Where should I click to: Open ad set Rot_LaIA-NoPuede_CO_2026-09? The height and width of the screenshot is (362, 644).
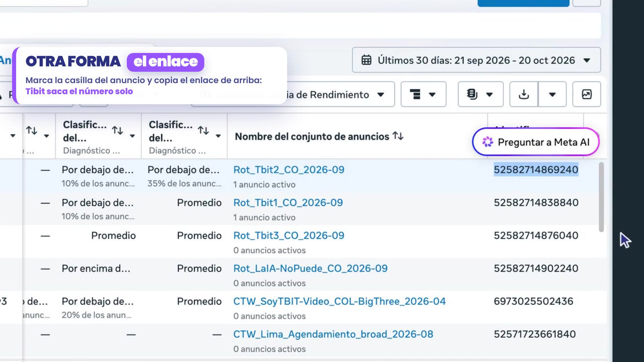[311, 268]
